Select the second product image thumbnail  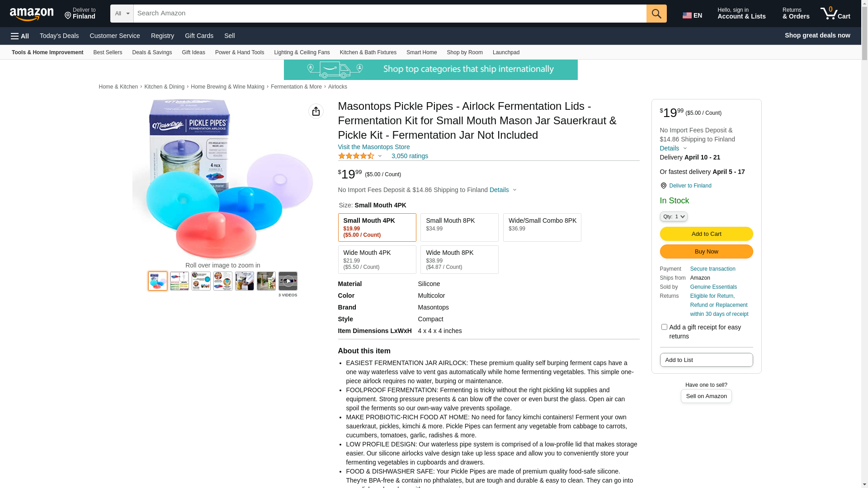point(179,281)
